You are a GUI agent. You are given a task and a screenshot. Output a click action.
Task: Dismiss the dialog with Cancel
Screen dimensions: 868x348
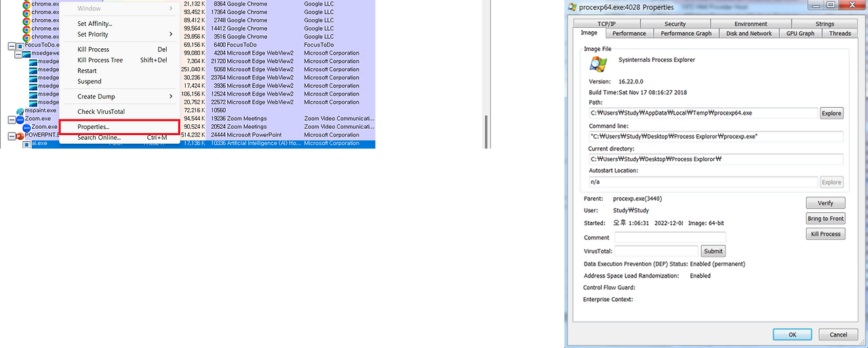click(838, 334)
